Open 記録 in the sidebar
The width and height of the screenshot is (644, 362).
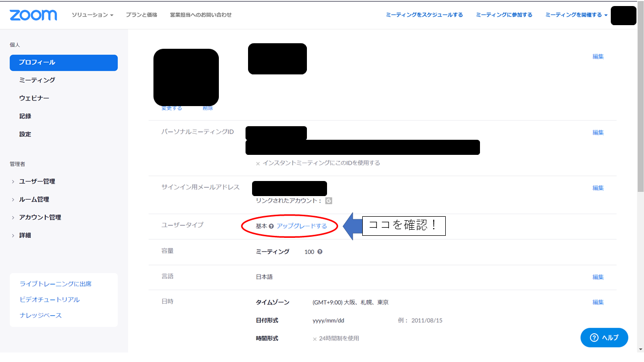(x=25, y=116)
